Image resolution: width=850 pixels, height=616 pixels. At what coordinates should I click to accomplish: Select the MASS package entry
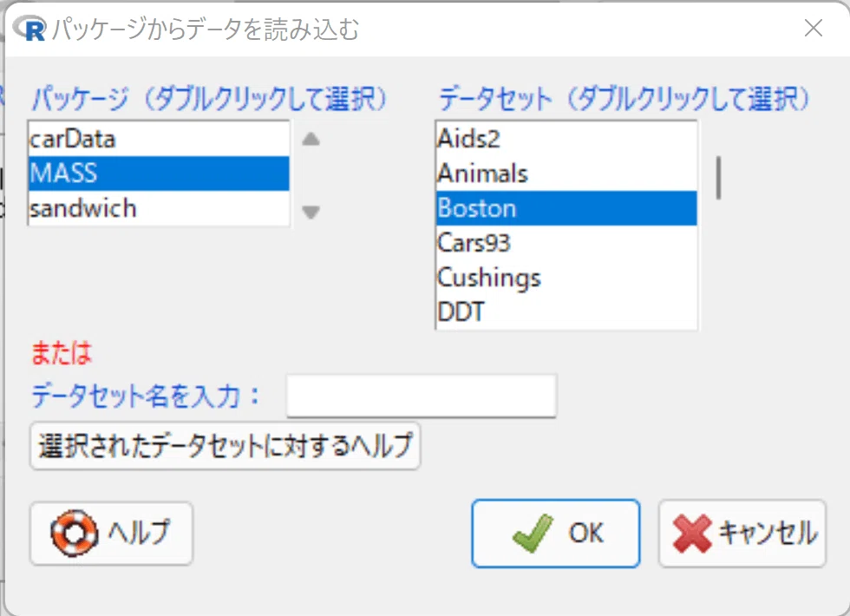point(159,174)
